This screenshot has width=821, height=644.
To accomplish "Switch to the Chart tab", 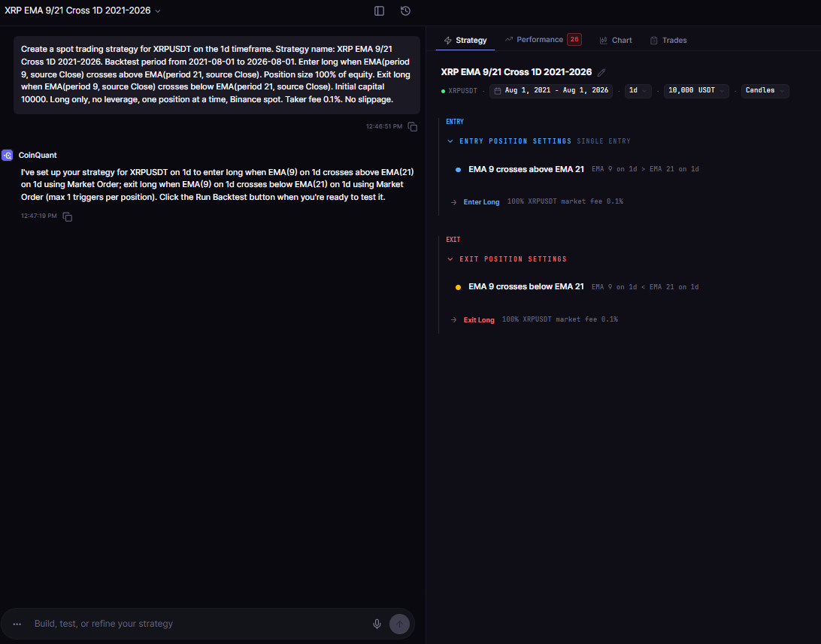I will (616, 41).
